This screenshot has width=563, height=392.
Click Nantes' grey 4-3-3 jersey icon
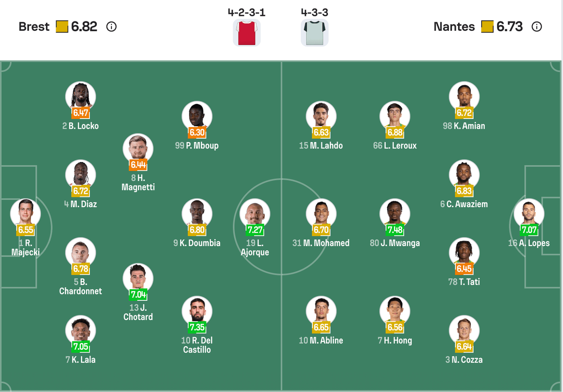pos(314,33)
